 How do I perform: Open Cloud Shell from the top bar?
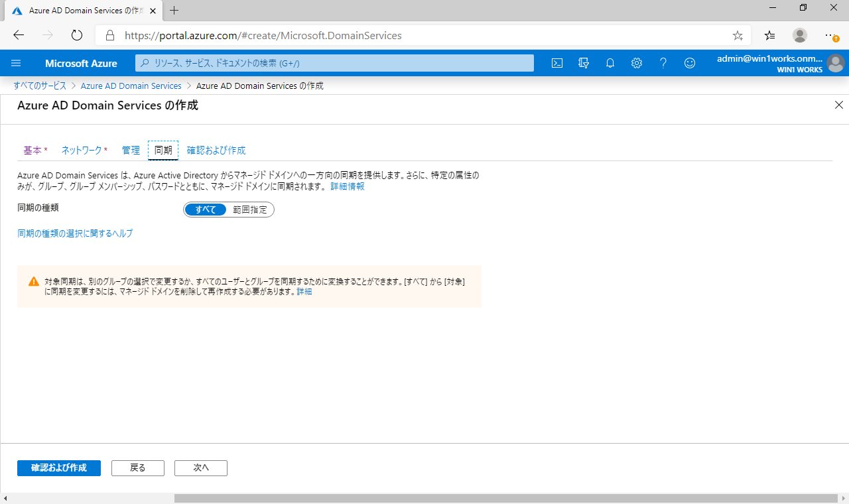point(557,63)
